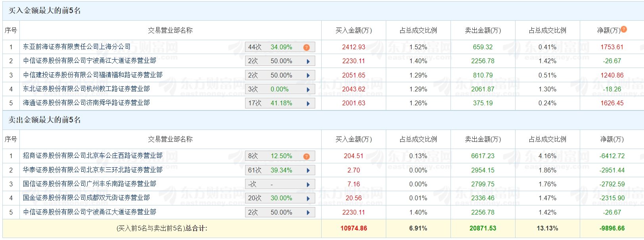This screenshot has width=644, height=240.
Task: Click sell amount 2336.46
Action: click(x=483, y=198)
